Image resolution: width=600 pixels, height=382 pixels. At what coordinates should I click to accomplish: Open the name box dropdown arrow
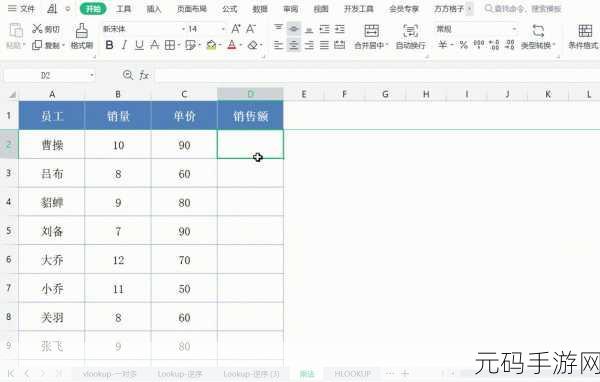[92, 75]
